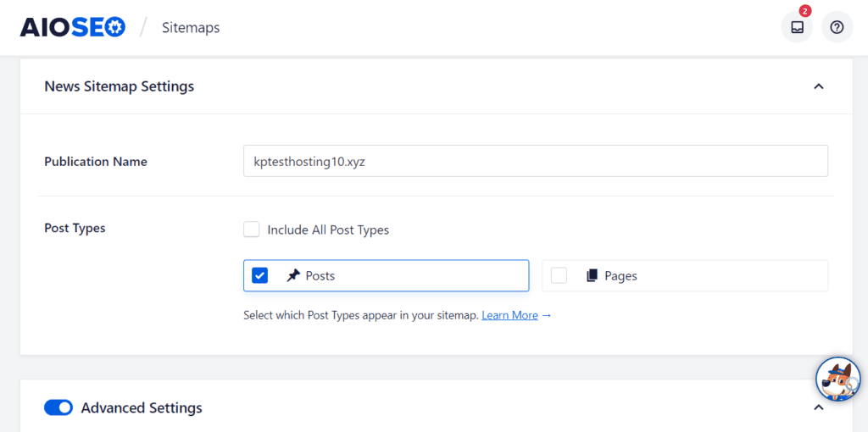Enable Include All Post Types checkbox
Screen dimensions: 868x432
tap(252, 230)
